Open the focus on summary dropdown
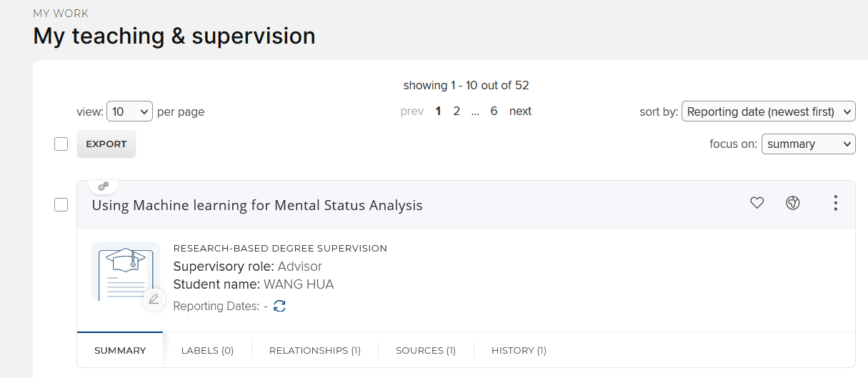 point(808,144)
